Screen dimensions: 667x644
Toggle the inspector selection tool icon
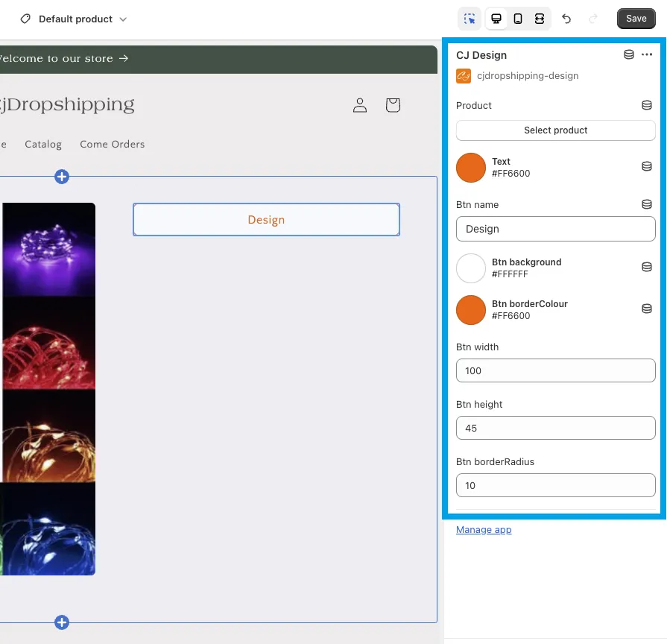click(x=470, y=19)
